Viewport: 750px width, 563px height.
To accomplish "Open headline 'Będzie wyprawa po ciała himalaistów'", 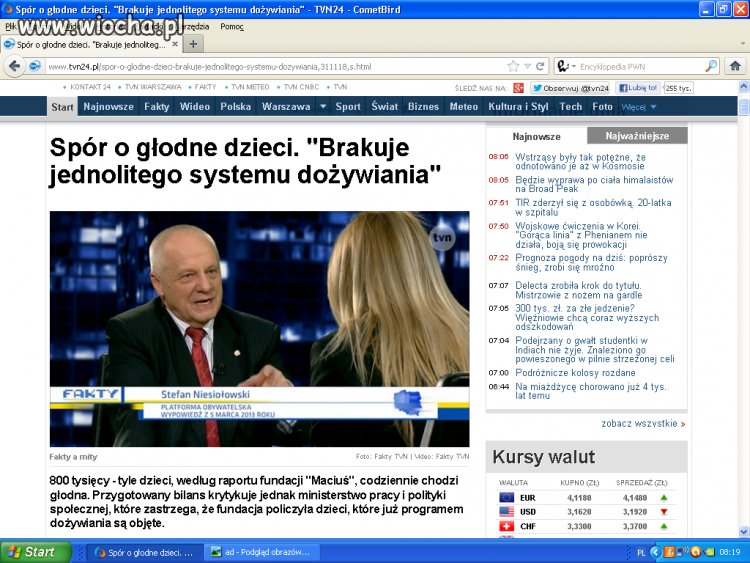I will [x=594, y=184].
